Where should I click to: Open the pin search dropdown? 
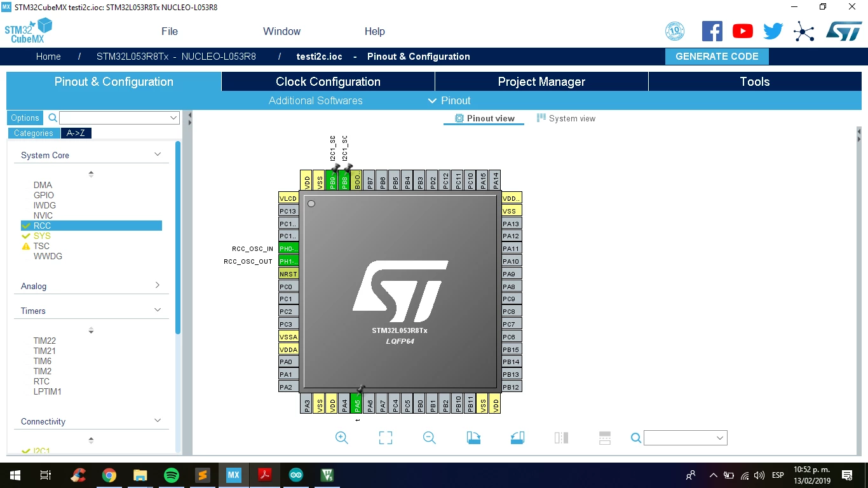[x=720, y=438]
